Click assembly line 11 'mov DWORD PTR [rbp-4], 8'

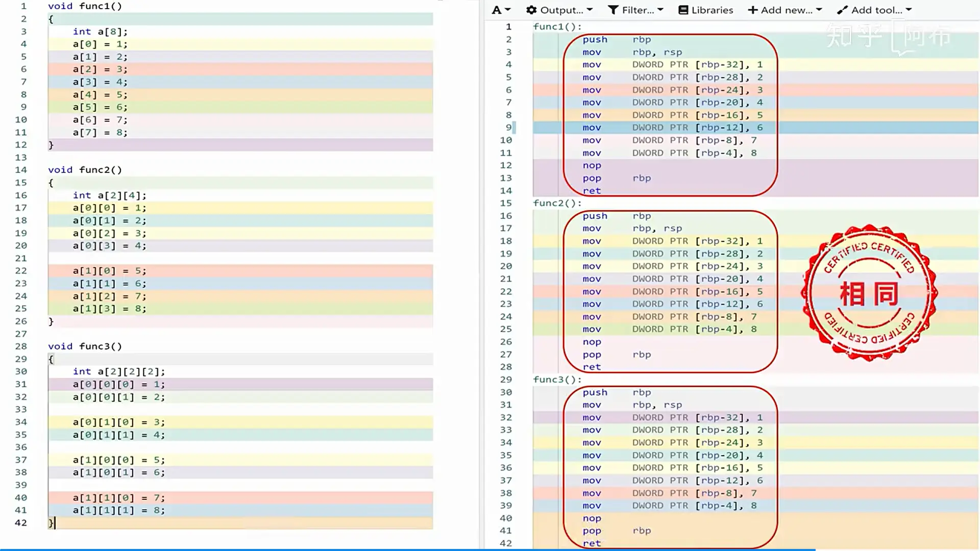point(670,153)
